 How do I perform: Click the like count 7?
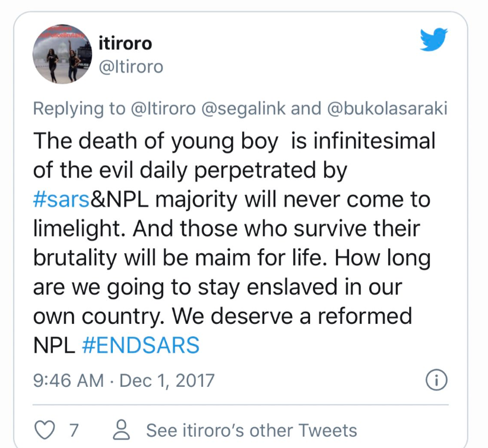coord(74,430)
